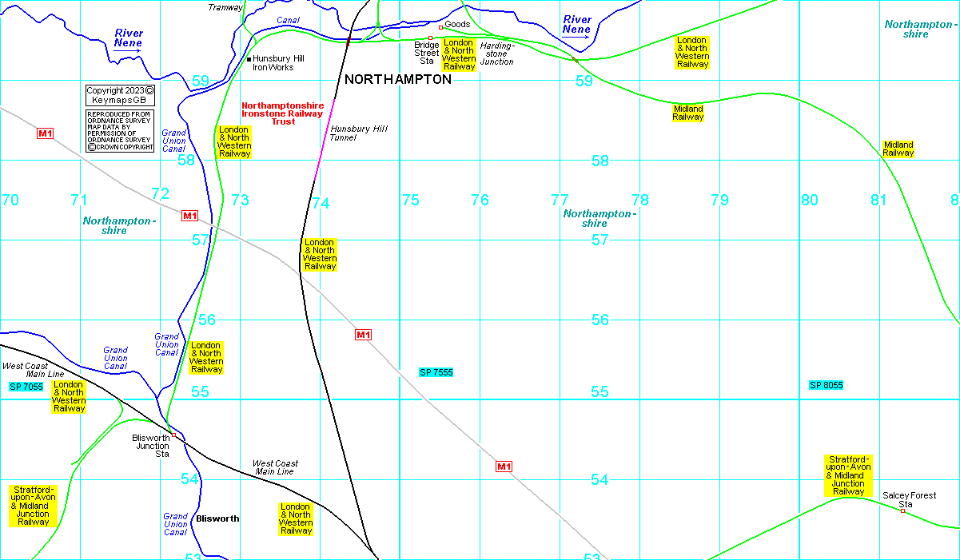Select the SP 8055 grid reference tag
The image size is (960, 560).
click(x=826, y=385)
